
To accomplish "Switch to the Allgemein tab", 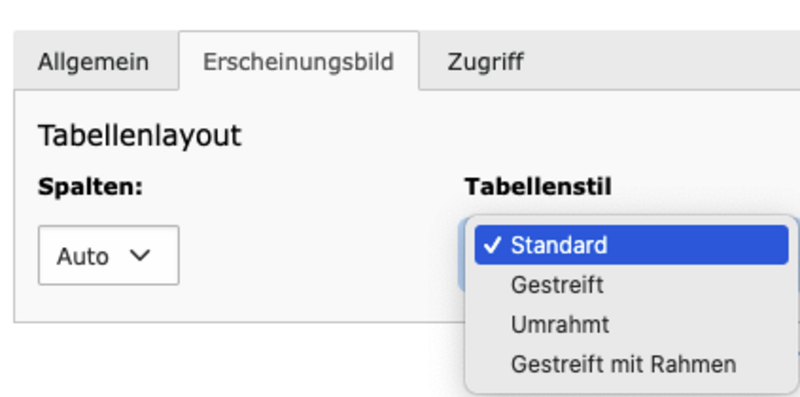I will (x=94, y=62).
